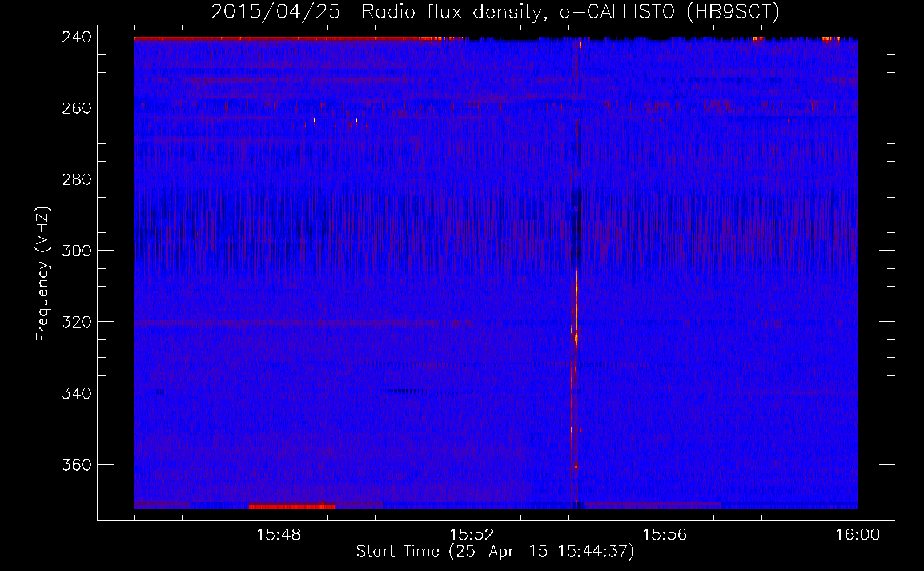Select the 360 frequency tick label
The image size is (924, 571).
coord(77,465)
